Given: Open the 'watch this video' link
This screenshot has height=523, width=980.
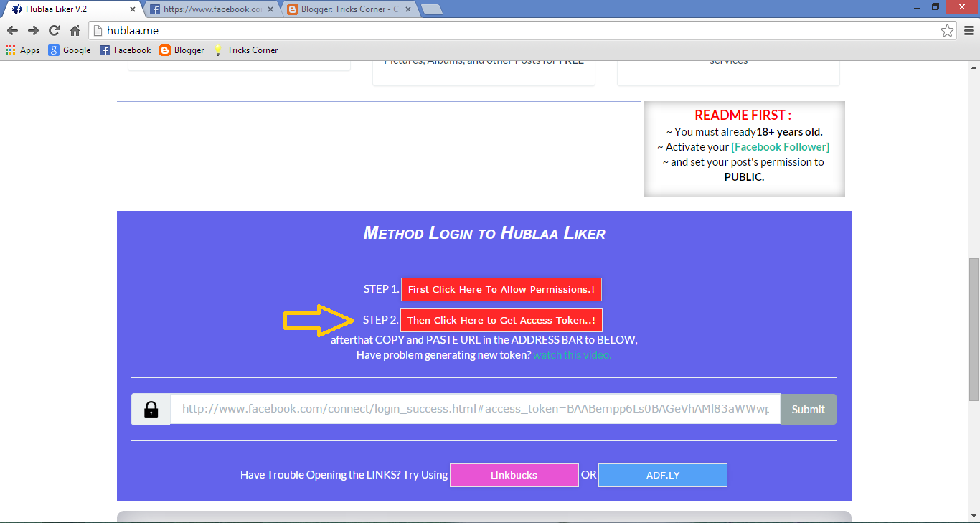Looking at the screenshot, I should pyautogui.click(x=572, y=354).
